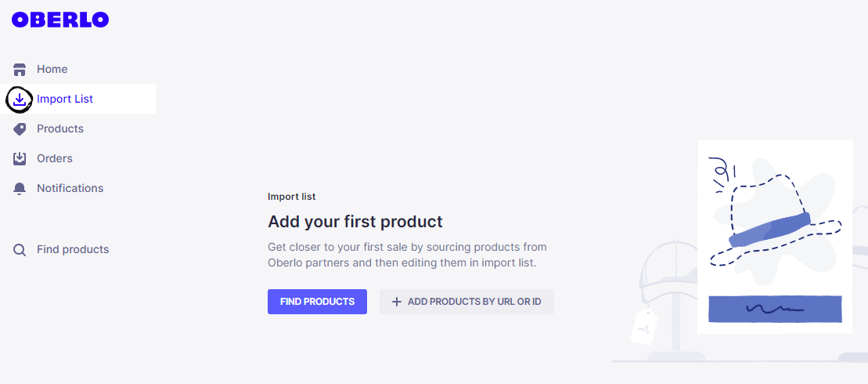The image size is (868, 384).
Task: Click the circled Import List download icon
Action: tap(20, 99)
